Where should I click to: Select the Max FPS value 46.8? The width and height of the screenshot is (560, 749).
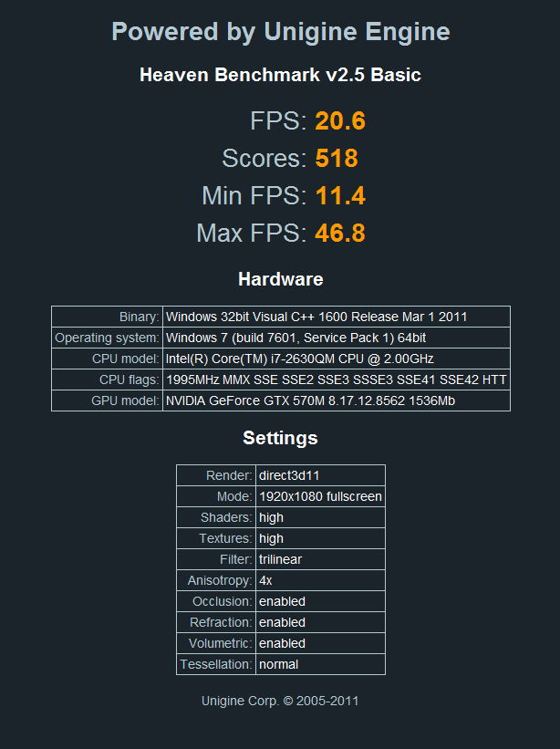point(340,234)
